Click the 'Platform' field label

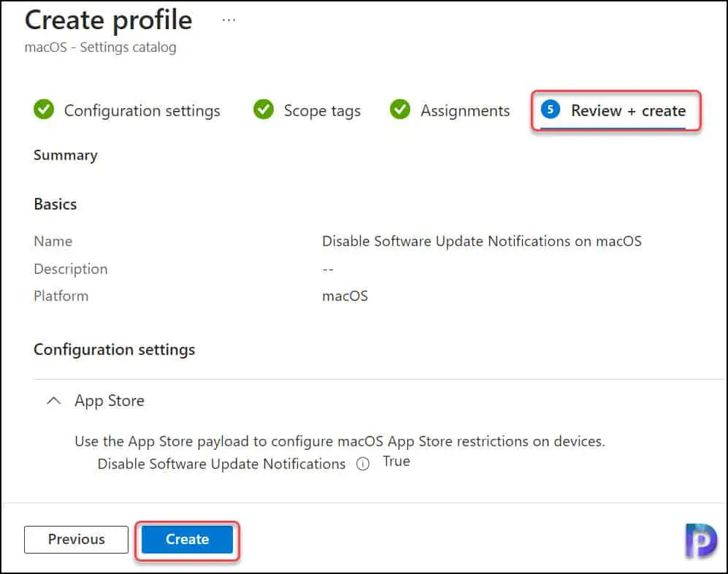61,296
